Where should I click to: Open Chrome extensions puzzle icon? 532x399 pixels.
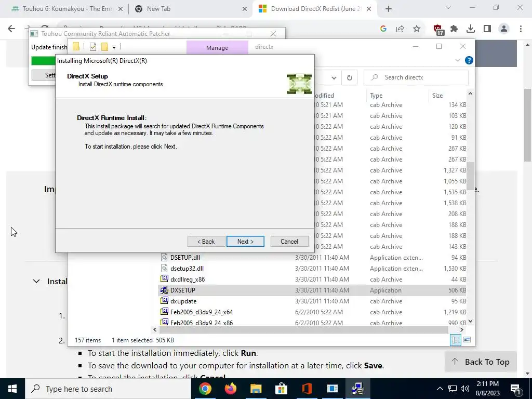pyautogui.click(x=454, y=29)
